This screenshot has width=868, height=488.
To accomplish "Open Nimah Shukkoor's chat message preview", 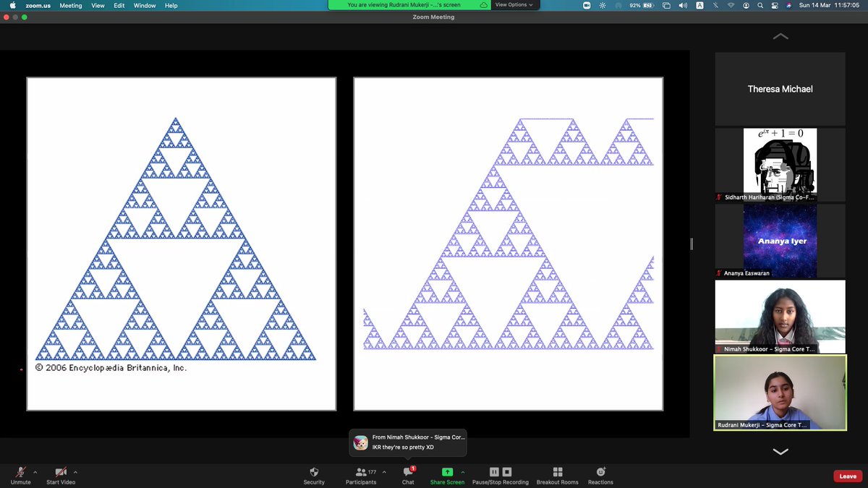I will [407, 441].
